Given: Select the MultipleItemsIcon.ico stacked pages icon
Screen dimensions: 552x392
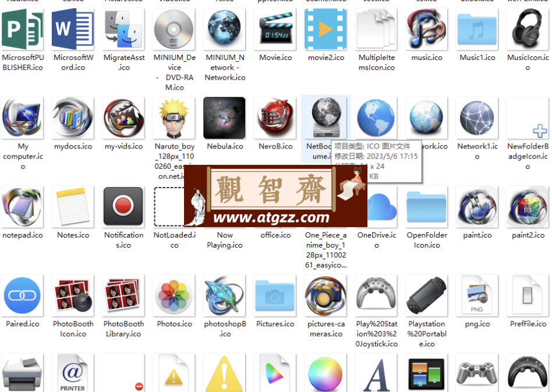Looking at the screenshot, I should tap(376, 29).
